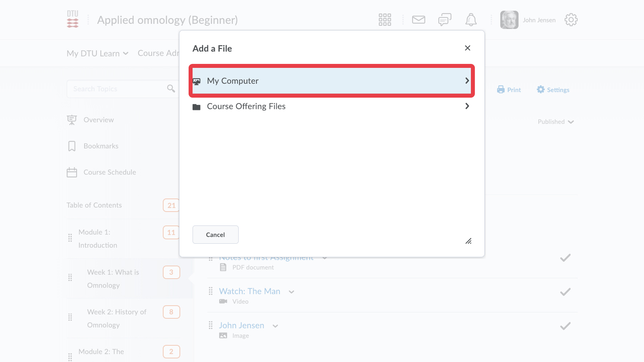Open the email envelope icon
644x362 pixels.
(418, 19)
